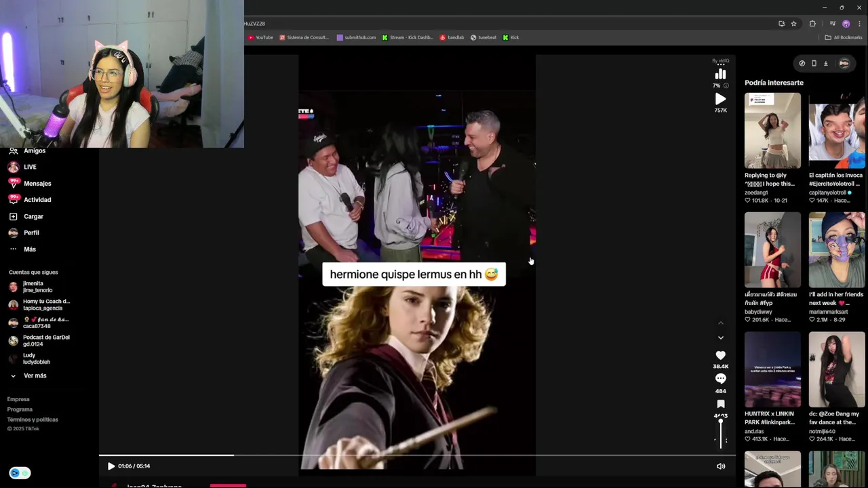Click the Empresa footer link
This screenshot has width=868, height=488.
coord(18,399)
